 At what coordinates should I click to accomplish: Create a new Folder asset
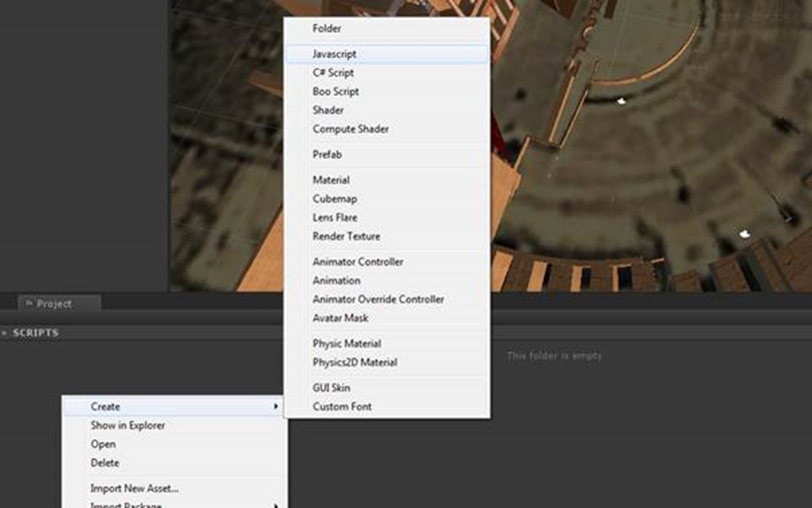pos(327,29)
